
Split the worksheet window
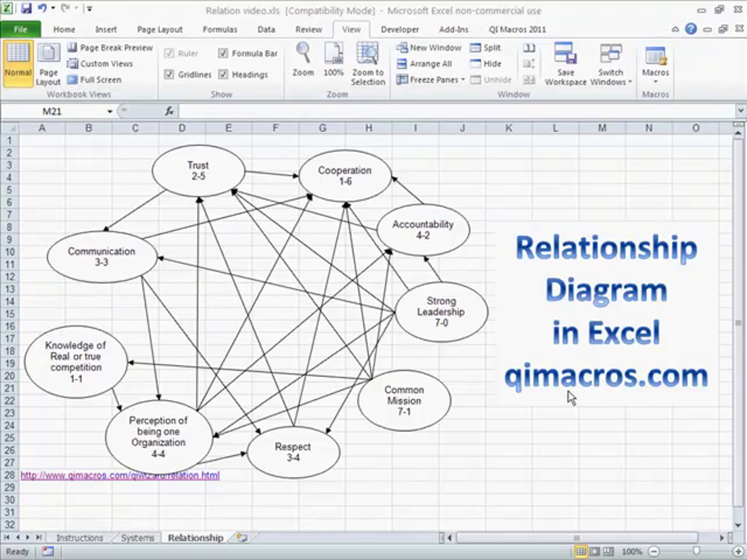coord(485,48)
